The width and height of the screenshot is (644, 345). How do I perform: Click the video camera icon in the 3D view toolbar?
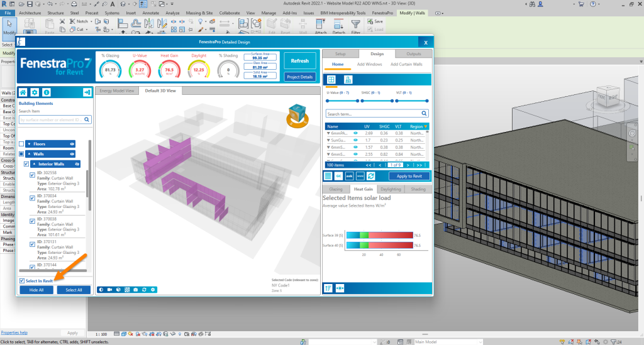(x=109, y=290)
